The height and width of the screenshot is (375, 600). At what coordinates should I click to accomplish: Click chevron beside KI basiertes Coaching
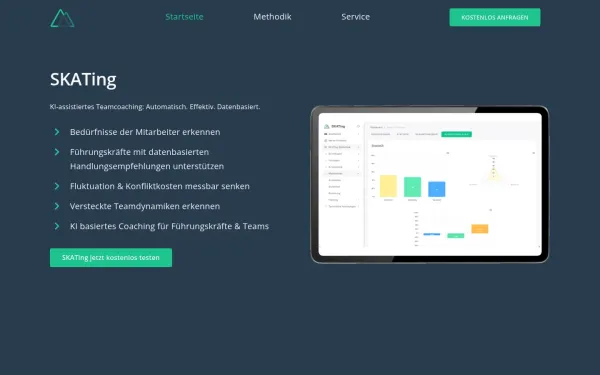pos(57,226)
